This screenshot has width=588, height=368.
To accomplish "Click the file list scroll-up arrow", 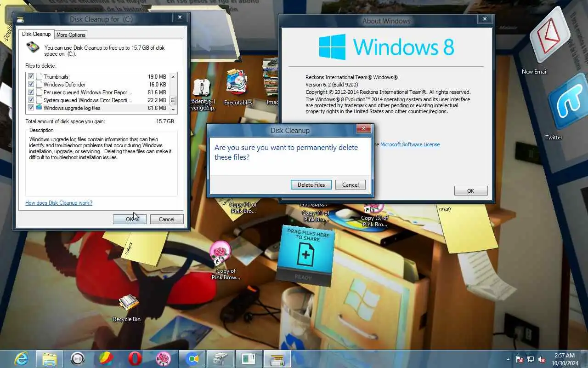I will tap(173, 77).
